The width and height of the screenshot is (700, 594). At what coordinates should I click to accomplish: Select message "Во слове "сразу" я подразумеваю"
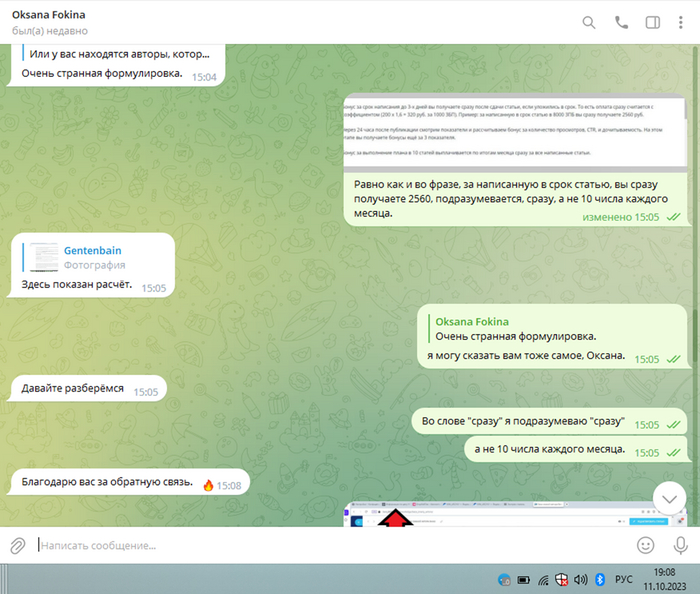(x=523, y=421)
